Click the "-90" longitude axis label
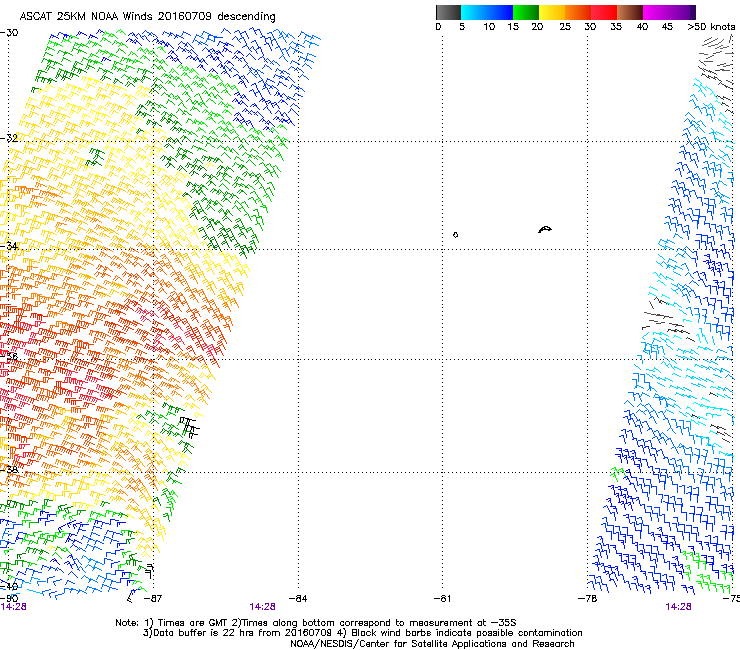 click(9, 598)
